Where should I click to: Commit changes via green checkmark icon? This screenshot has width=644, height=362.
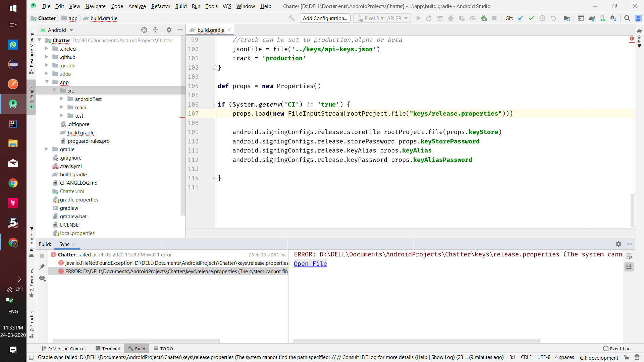click(531, 18)
